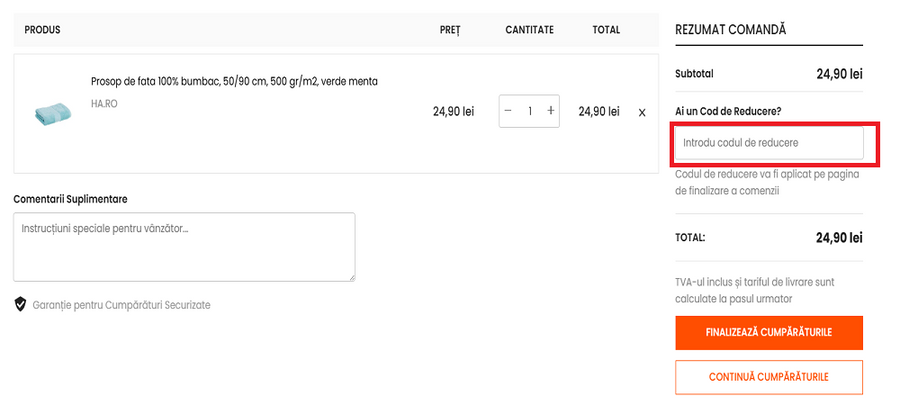The height and width of the screenshot is (405, 900).
Task: Click the CANTITATE column header
Action: (529, 30)
